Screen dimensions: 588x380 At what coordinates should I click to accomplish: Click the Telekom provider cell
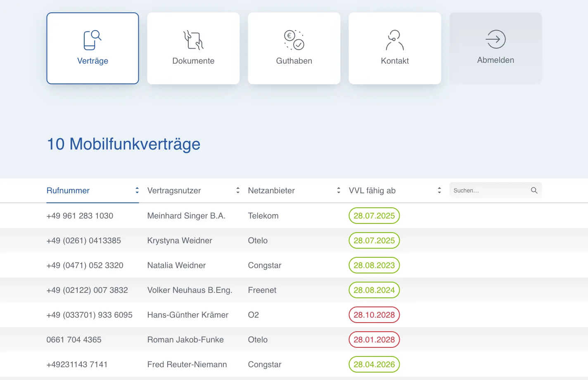(263, 216)
